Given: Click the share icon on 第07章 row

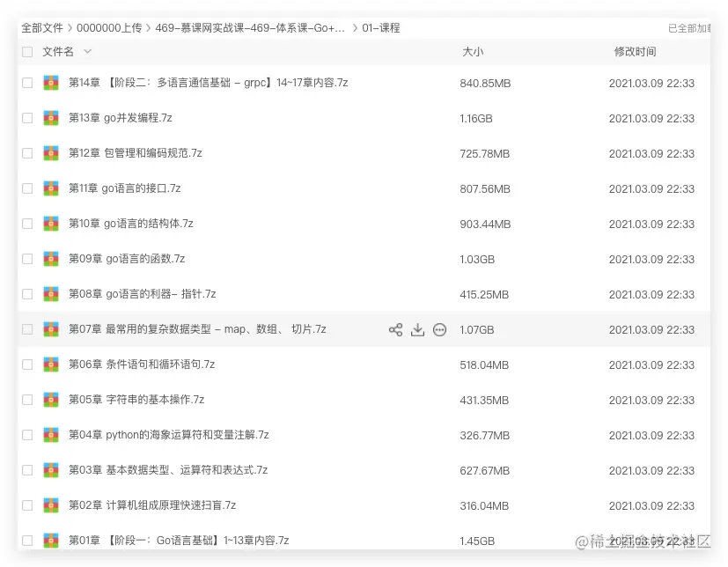Looking at the screenshot, I should click(395, 329).
